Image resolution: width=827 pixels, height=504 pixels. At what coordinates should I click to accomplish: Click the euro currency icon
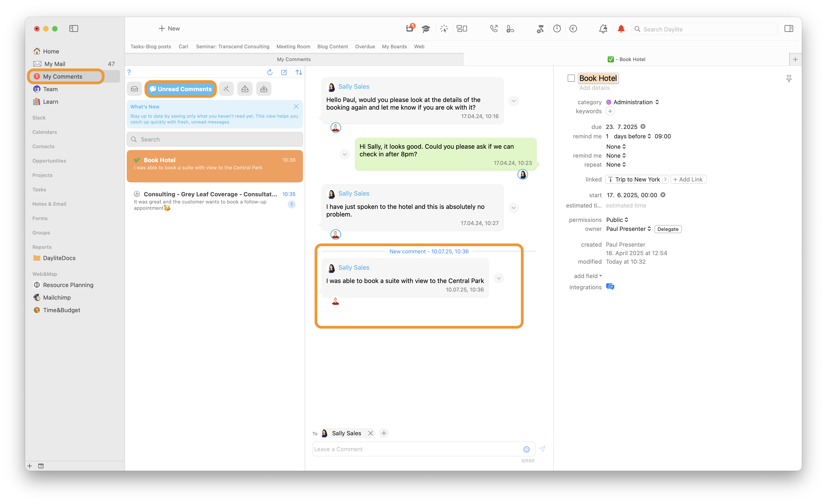[573, 29]
